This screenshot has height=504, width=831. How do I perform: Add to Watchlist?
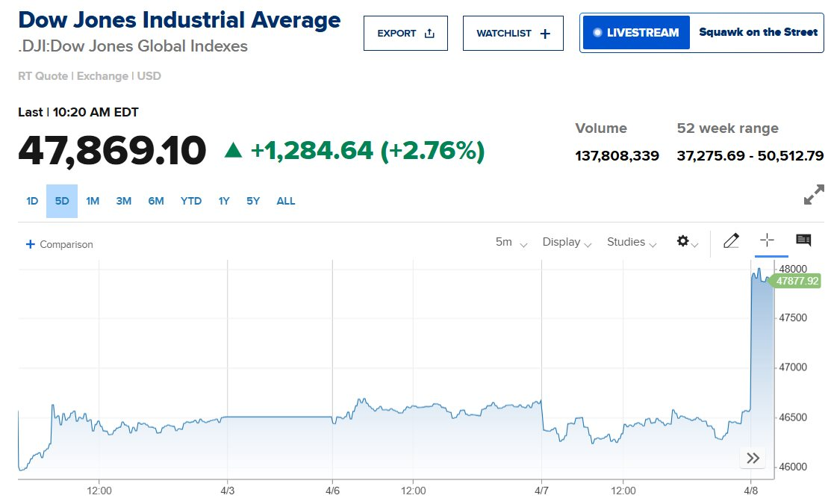click(x=513, y=34)
